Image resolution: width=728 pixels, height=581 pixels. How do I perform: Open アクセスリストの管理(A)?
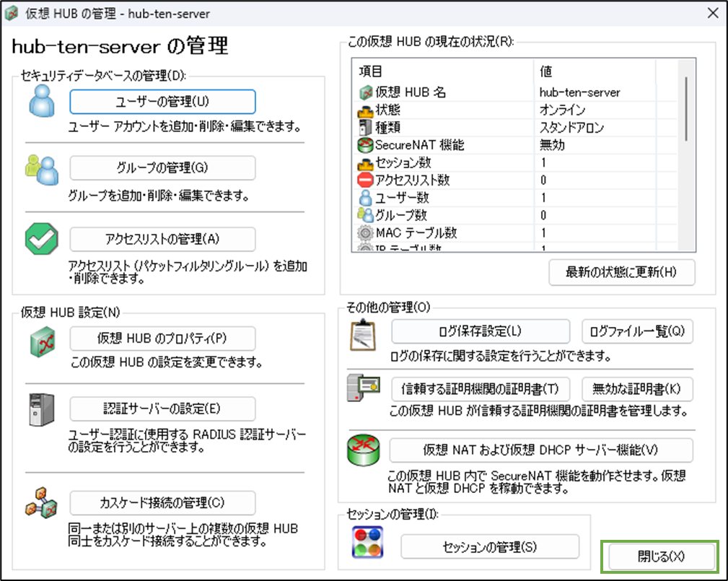tap(162, 239)
